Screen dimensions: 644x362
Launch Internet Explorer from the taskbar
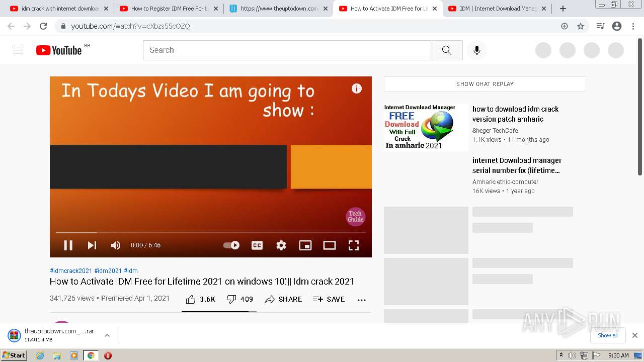[40, 355]
